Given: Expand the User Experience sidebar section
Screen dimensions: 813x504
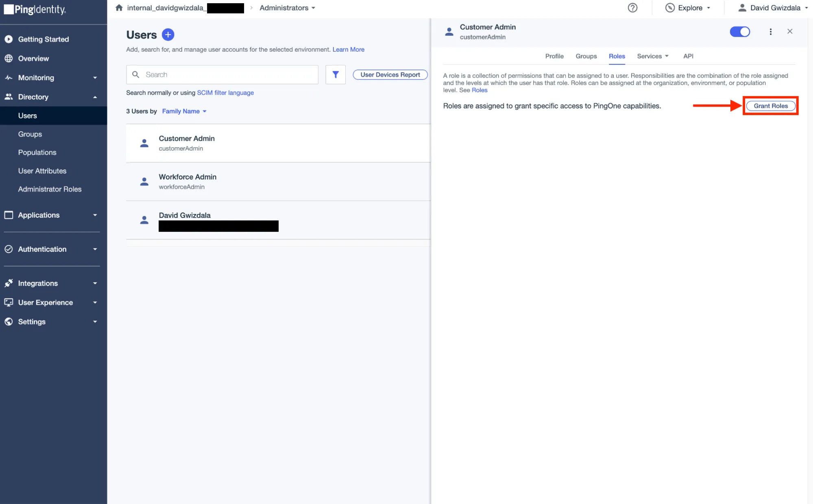Looking at the screenshot, I should point(95,303).
